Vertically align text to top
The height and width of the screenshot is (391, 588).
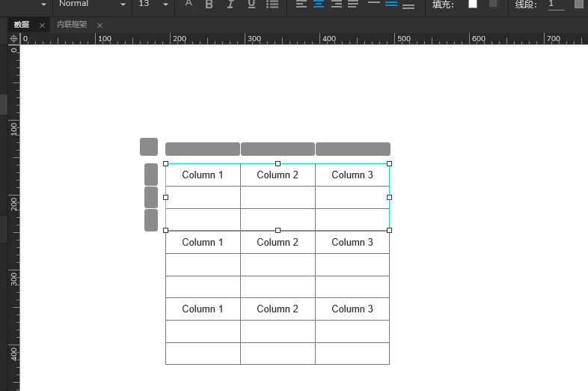(x=374, y=4)
